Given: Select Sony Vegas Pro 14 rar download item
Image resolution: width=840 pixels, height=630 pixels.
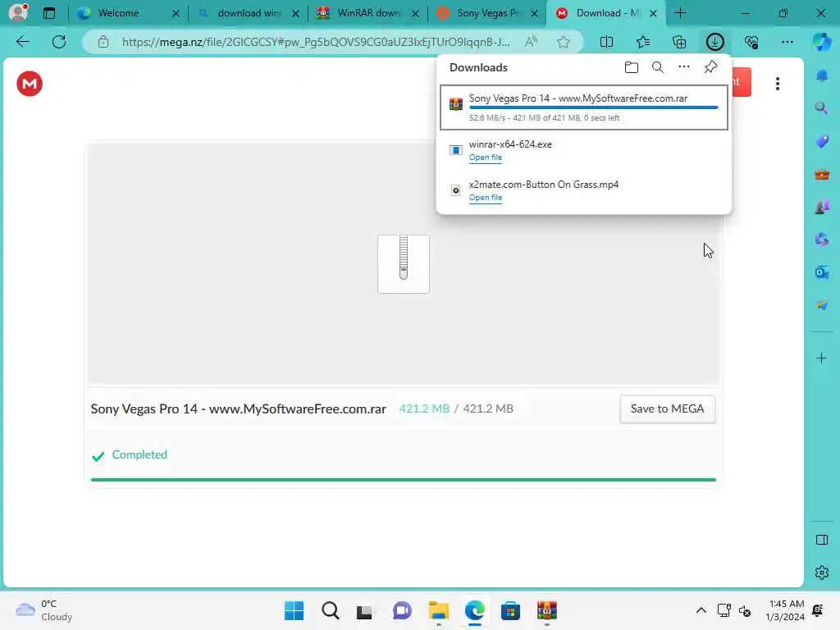Looking at the screenshot, I should (x=584, y=107).
